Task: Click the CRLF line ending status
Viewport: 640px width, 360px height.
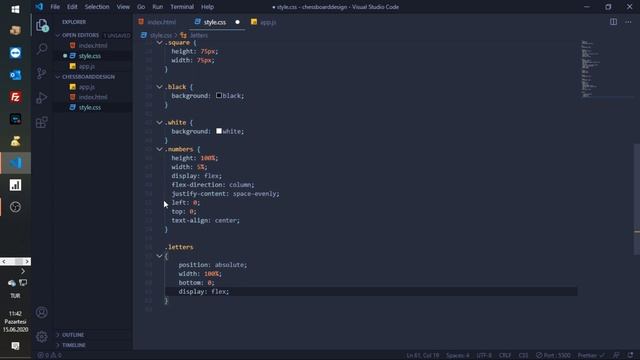Action: pyautogui.click(x=505, y=355)
